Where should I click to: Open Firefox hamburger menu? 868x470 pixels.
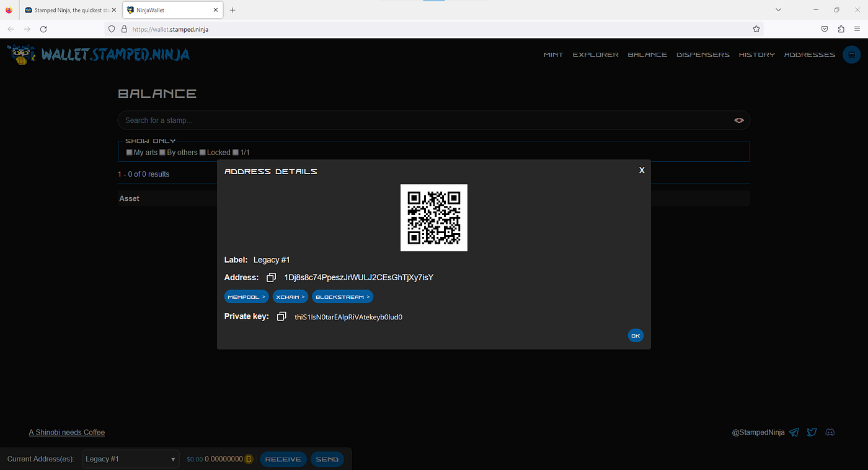click(857, 29)
